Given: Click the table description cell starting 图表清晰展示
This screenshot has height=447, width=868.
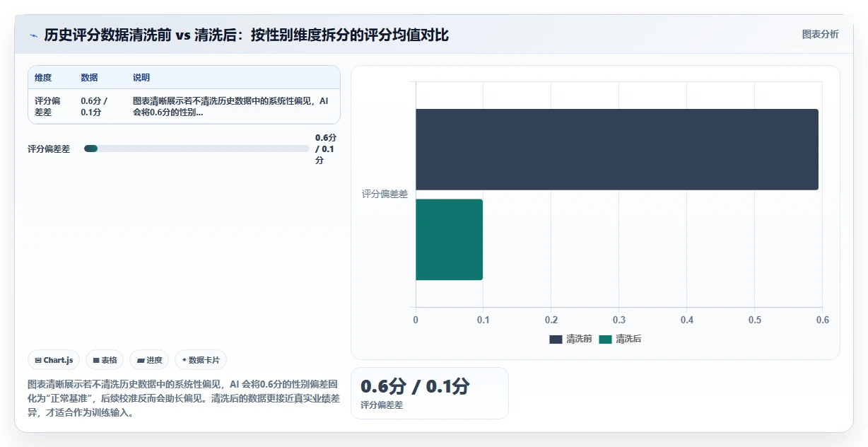Looking at the screenshot, I should pyautogui.click(x=230, y=106).
